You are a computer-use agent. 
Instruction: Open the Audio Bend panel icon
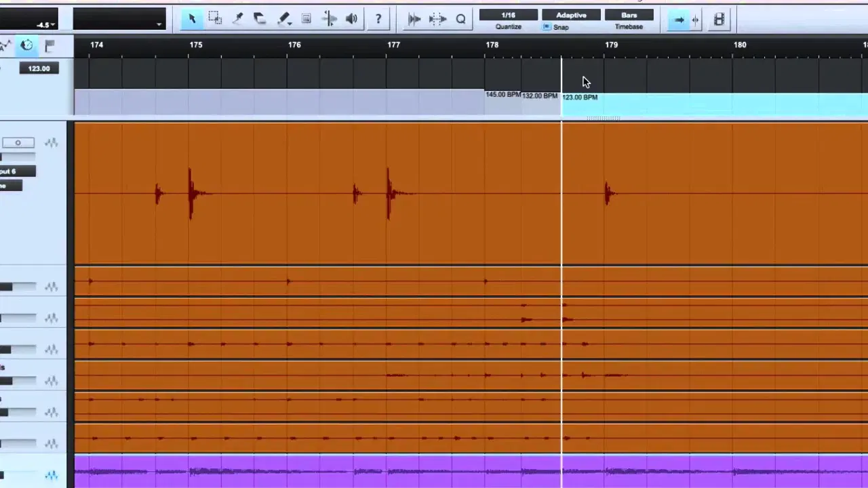414,19
